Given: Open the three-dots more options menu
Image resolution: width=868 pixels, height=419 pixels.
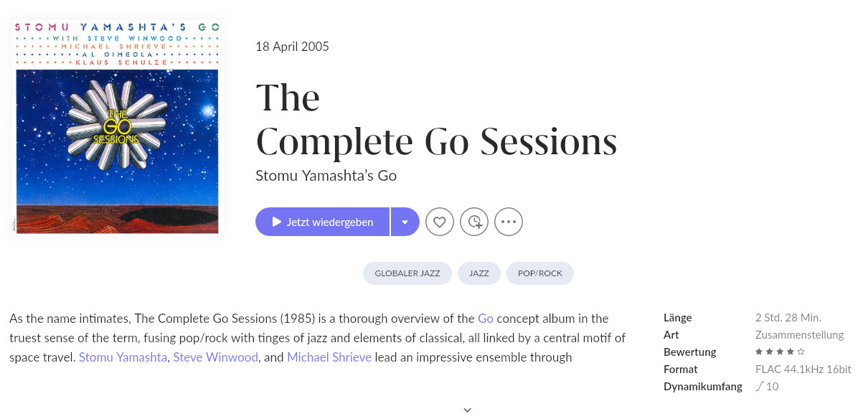Looking at the screenshot, I should tap(509, 222).
